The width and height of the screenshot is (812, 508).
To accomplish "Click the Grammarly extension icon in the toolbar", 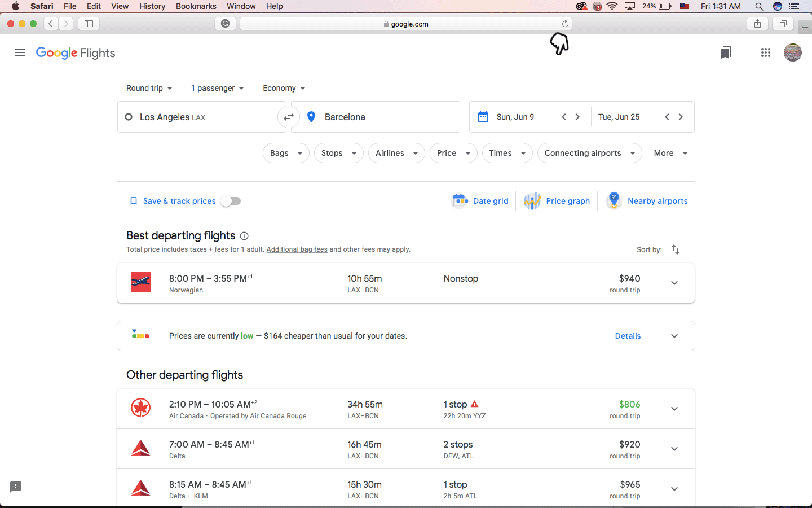I will pos(225,24).
